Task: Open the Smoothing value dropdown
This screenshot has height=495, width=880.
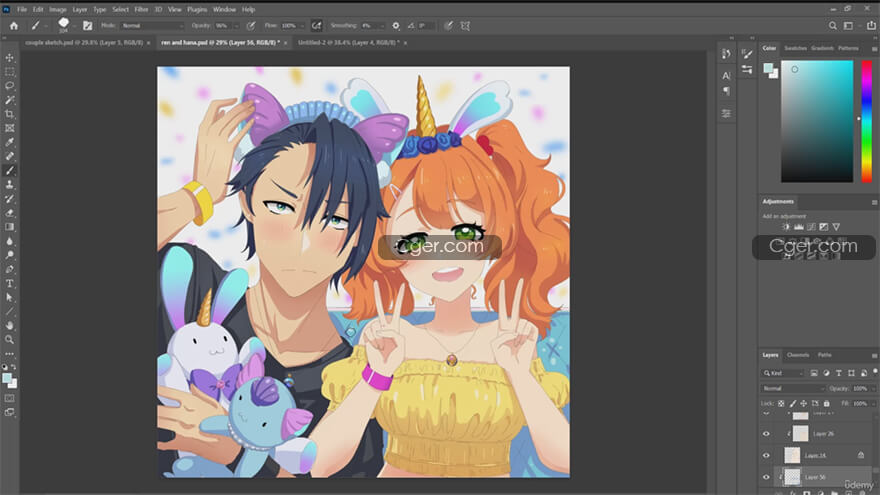Action: click(382, 26)
